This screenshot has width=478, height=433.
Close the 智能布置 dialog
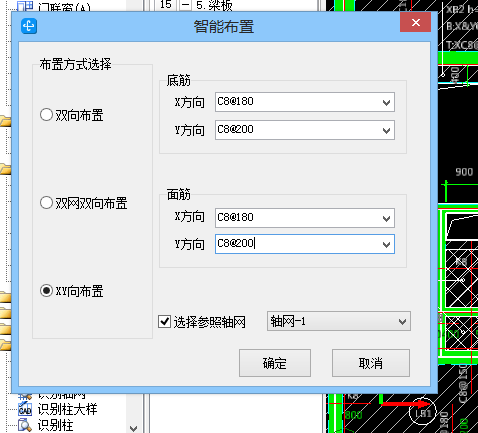point(415,23)
